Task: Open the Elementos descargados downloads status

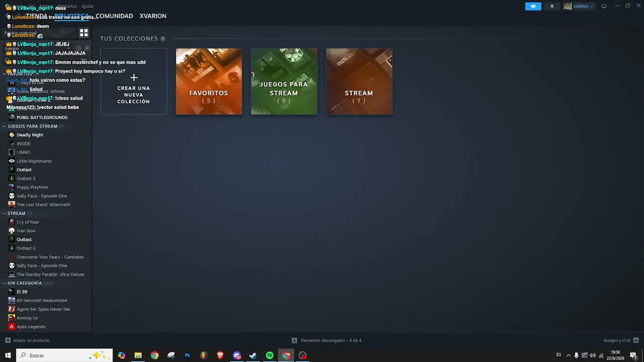Action: pyautogui.click(x=327, y=340)
